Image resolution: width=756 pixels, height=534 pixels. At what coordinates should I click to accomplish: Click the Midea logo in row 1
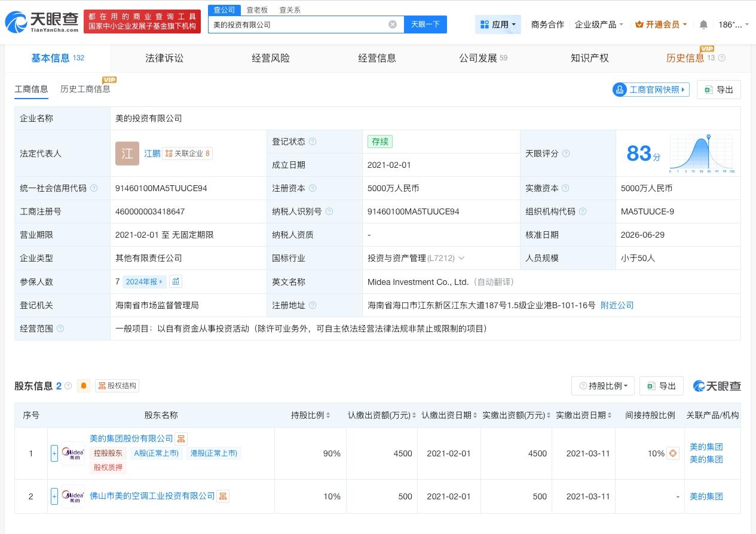pos(73,453)
